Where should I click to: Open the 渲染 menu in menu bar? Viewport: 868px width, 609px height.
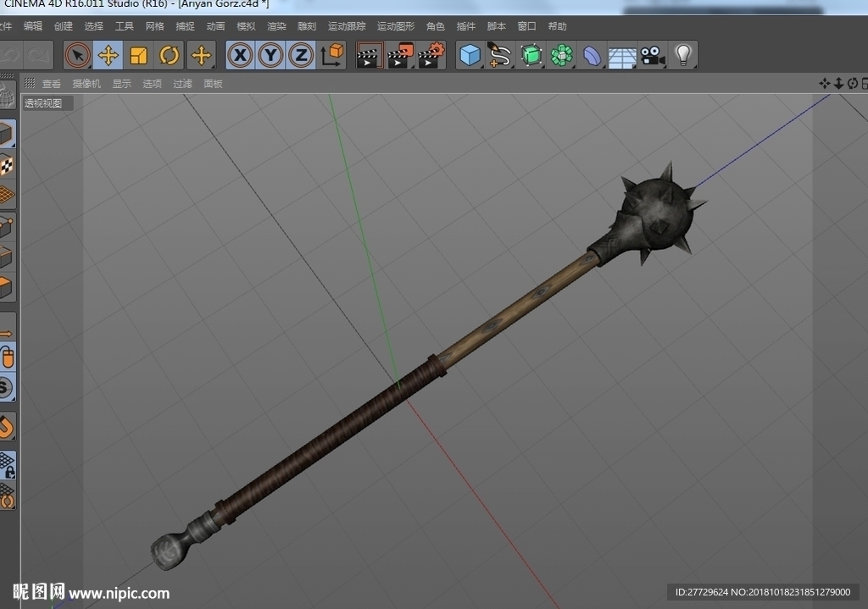276,26
